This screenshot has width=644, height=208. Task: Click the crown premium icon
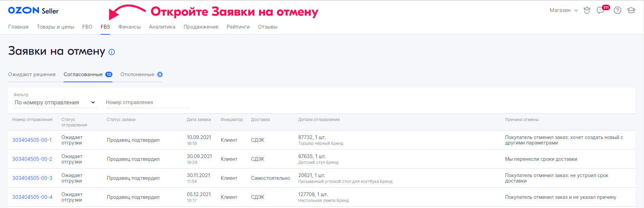pyautogui.click(x=587, y=11)
